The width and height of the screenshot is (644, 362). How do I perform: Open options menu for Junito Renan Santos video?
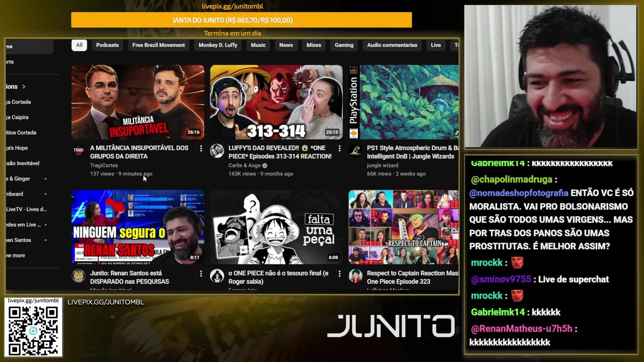[201, 274]
